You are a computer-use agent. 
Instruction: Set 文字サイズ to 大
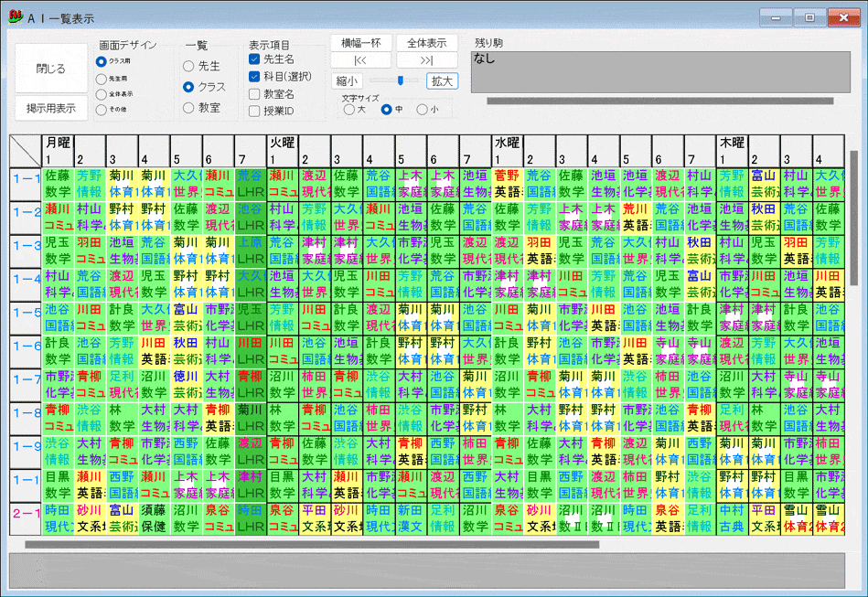point(349,108)
